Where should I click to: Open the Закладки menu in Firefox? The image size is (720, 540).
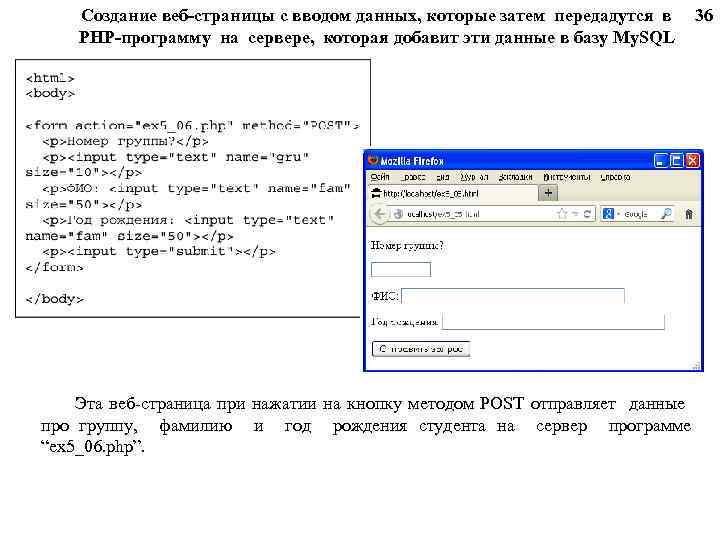pyautogui.click(x=516, y=177)
